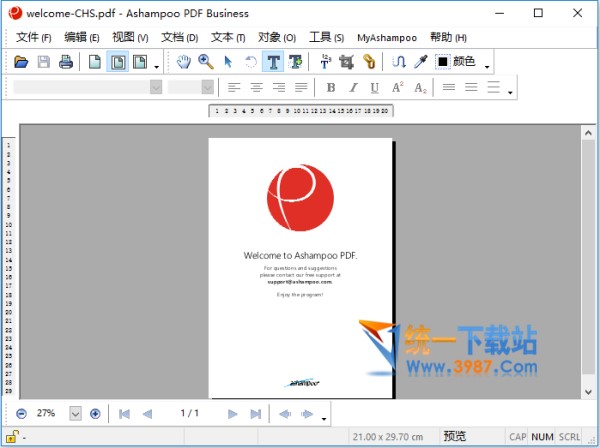Image resolution: width=600 pixels, height=448 pixels.
Task: Click the Save disk icon
Action: coord(44,62)
